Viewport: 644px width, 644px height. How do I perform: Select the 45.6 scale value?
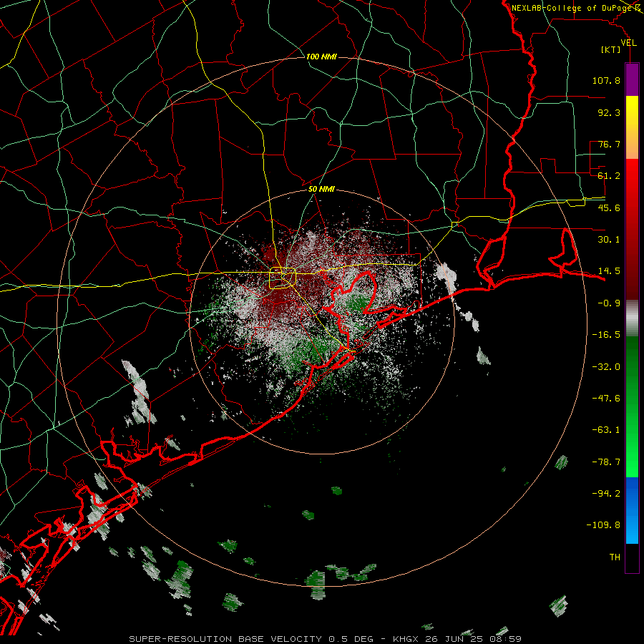[609, 208]
